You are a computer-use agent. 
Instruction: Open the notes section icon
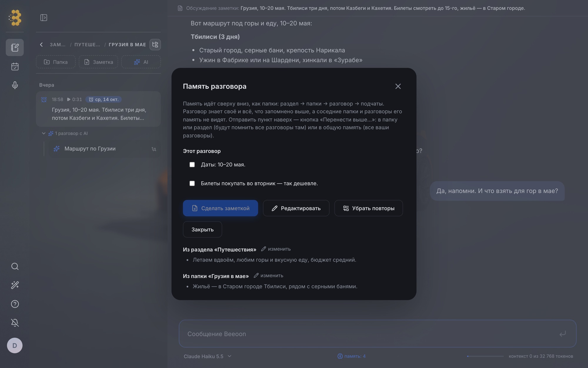point(15,47)
